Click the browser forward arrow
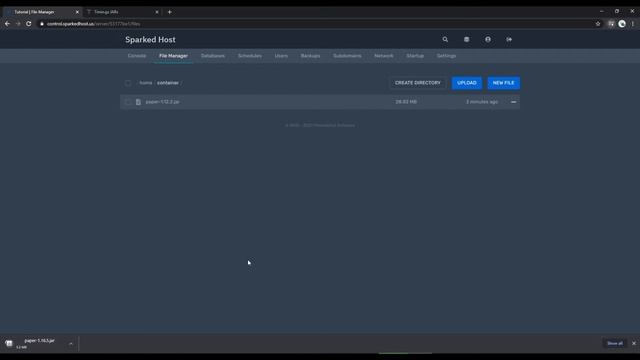This screenshot has width=640, height=360. pyautogui.click(x=18, y=24)
